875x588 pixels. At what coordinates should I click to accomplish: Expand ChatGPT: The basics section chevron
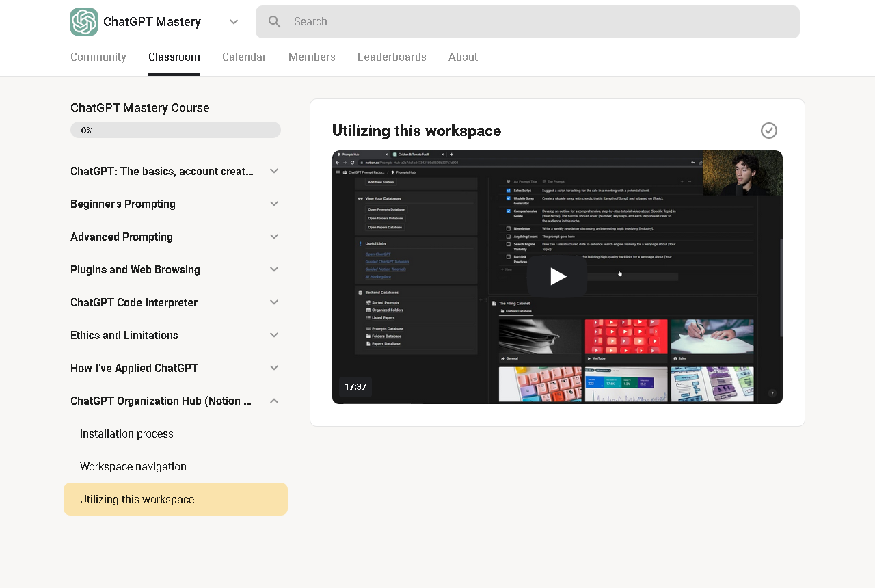(x=274, y=171)
